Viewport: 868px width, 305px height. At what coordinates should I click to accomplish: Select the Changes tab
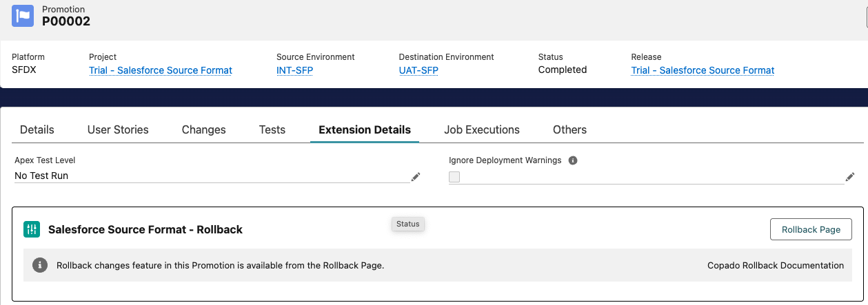click(x=204, y=129)
